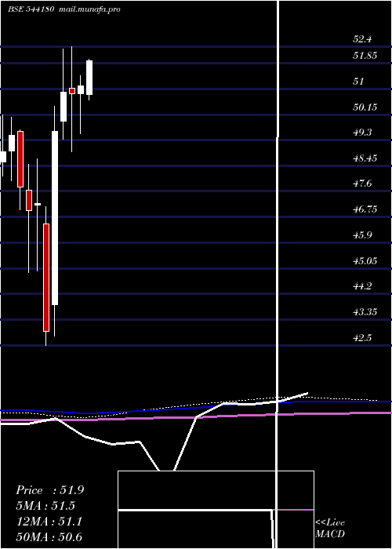The height and width of the screenshot is (549, 392).
Task: Select the small red candle at 51
Action: (72, 91)
